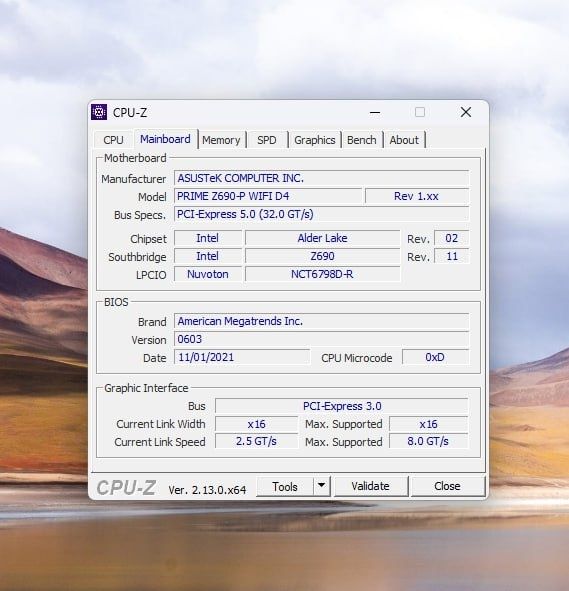This screenshot has width=569, height=591.
Task: Expand the Tools dropdown arrow
Action: pyautogui.click(x=321, y=486)
